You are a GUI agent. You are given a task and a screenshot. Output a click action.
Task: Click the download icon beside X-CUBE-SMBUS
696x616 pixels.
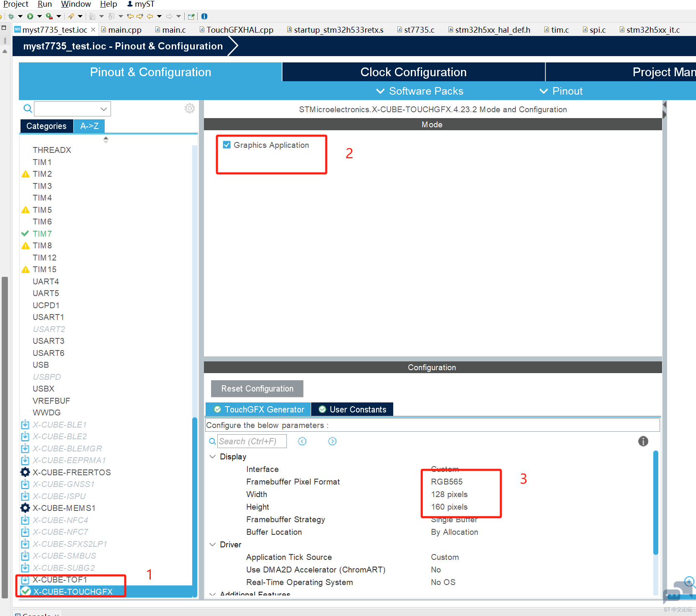coord(25,556)
